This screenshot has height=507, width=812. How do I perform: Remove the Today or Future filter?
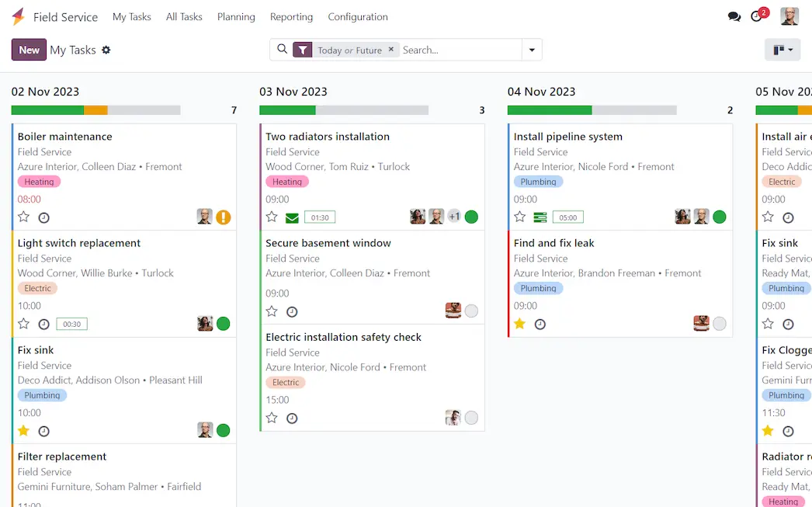(391, 50)
